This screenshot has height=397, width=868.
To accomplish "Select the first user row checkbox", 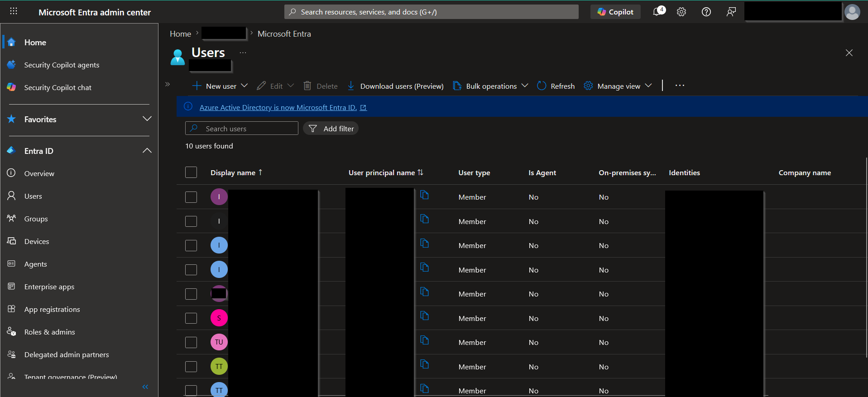I will pos(191,197).
